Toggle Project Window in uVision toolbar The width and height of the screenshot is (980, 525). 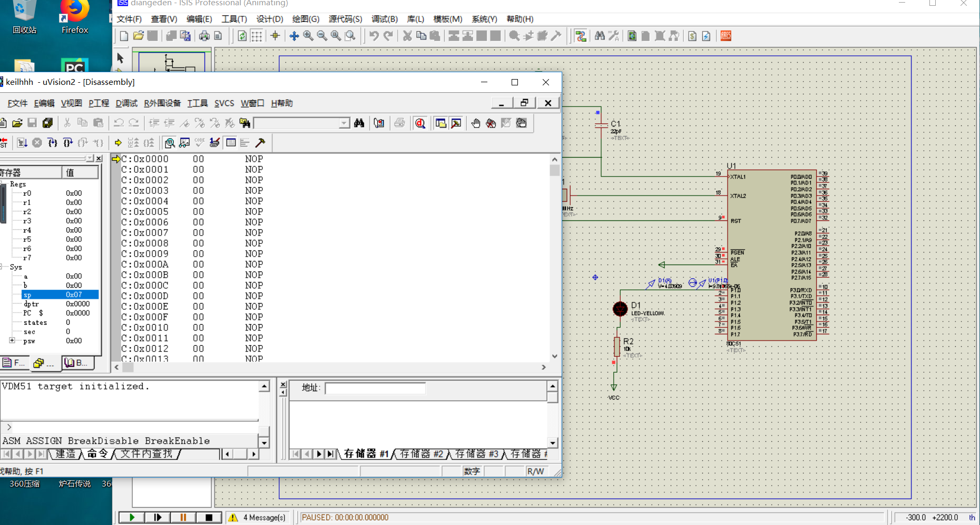440,123
